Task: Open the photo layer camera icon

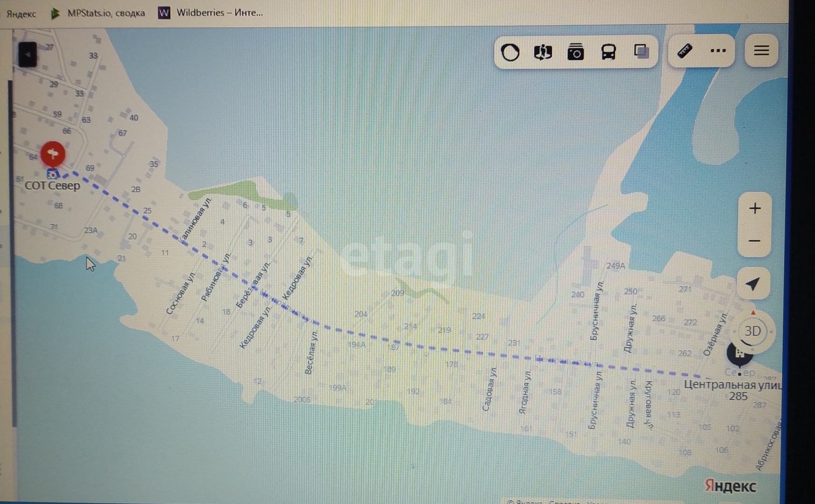Action: (575, 52)
